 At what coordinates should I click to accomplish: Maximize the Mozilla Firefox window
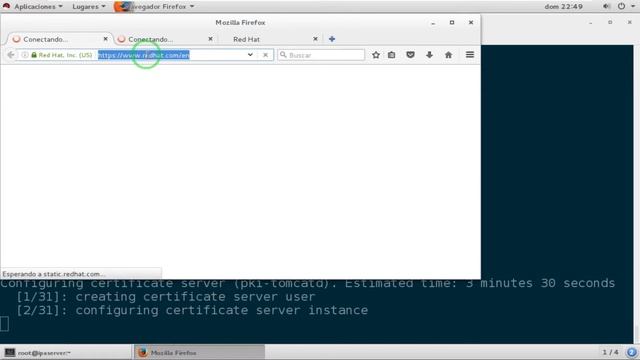pyautogui.click(x=452, y=22)
